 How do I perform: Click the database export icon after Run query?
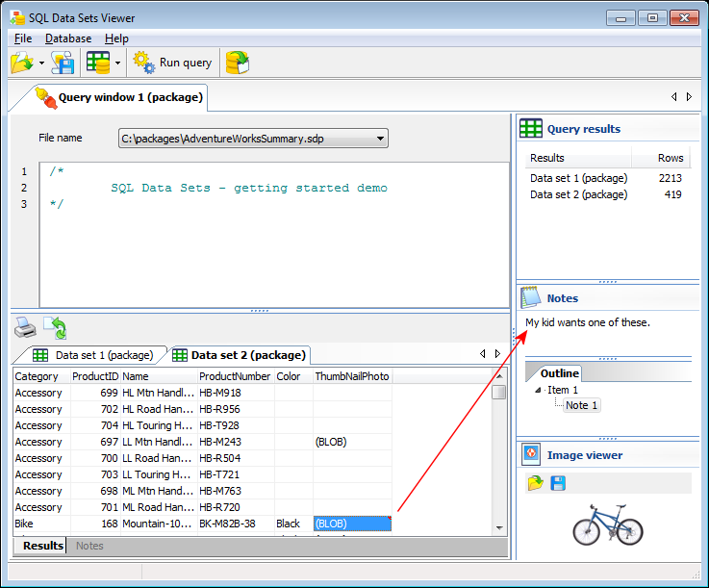[237, 63]
